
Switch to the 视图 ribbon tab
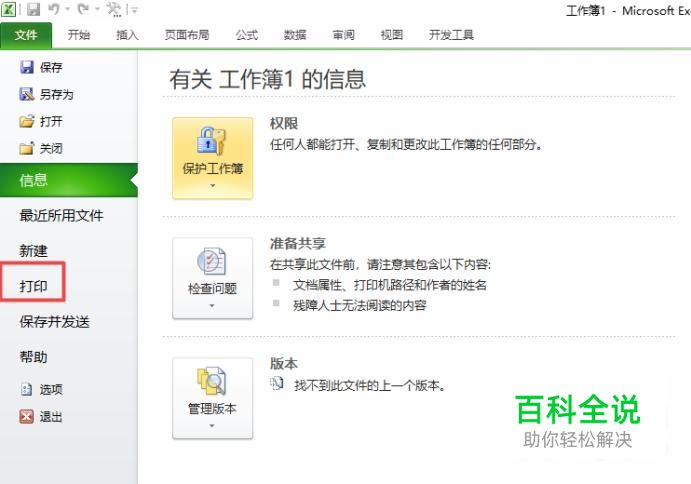(392, 35)
